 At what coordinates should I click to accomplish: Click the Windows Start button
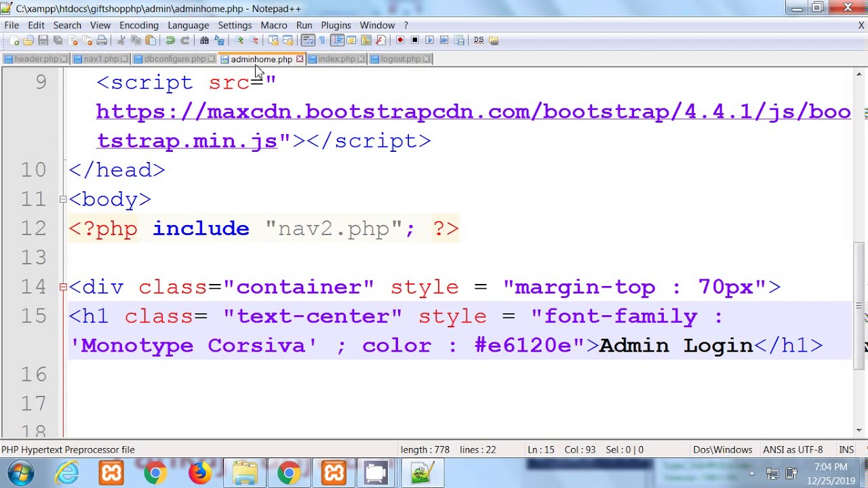pyautogui.click(x=20, y=472)
